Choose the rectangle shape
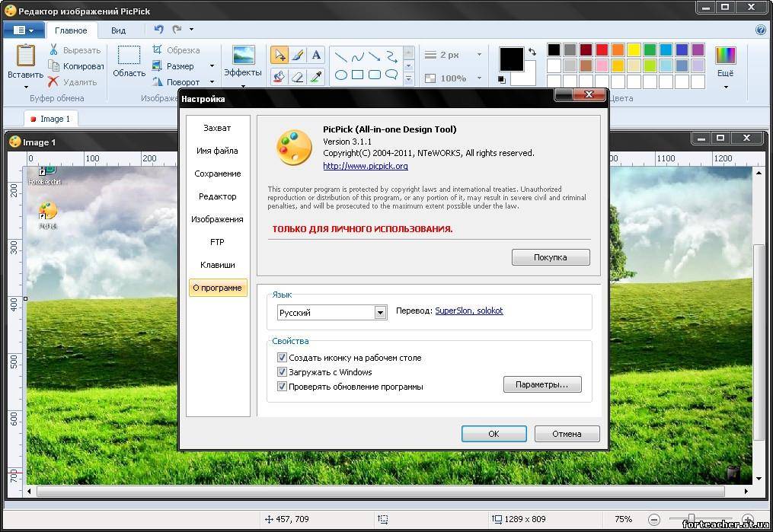Viewport: 773px width, 532px height. point(358,75)
